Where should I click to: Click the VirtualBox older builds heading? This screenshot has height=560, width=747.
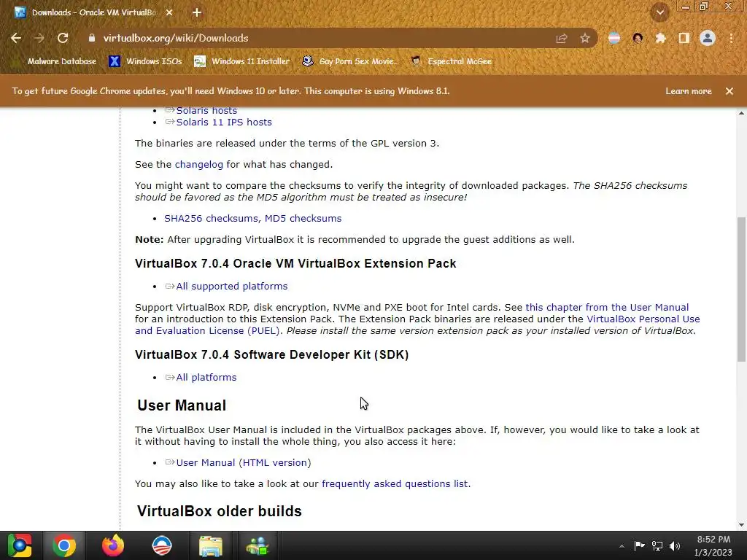point(219,511)
